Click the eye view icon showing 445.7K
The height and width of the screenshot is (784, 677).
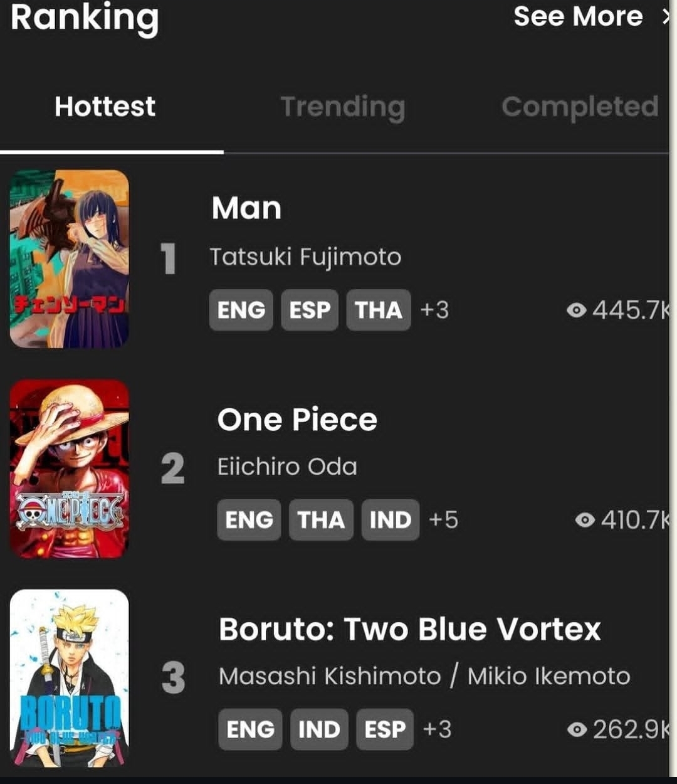coord(576,310)
